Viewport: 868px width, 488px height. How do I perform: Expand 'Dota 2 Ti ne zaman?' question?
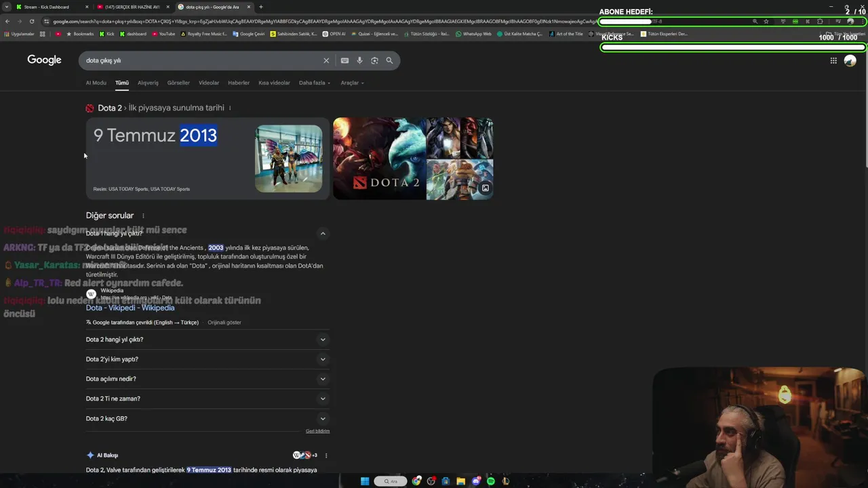208,399
